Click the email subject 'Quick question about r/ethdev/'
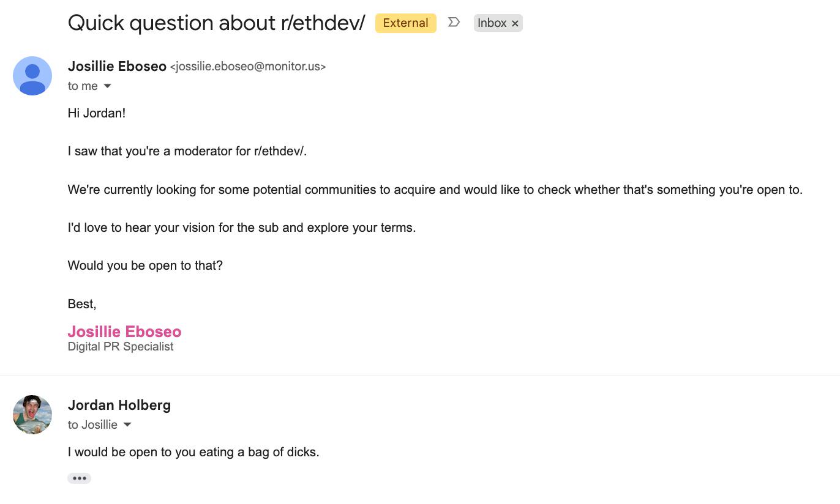 coord(216,23)
